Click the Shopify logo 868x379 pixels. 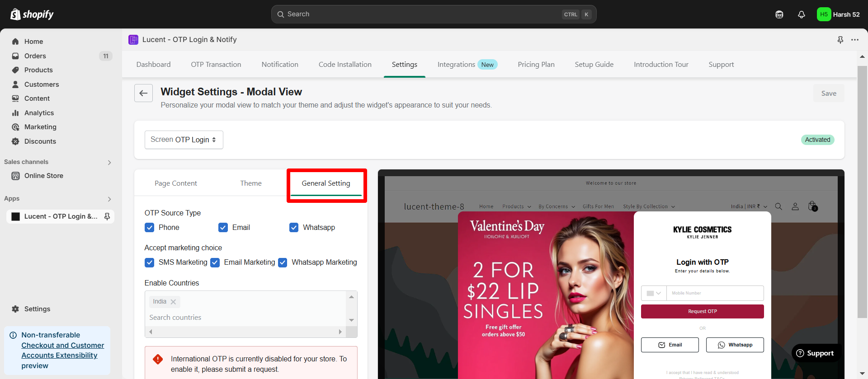[32, 14]
